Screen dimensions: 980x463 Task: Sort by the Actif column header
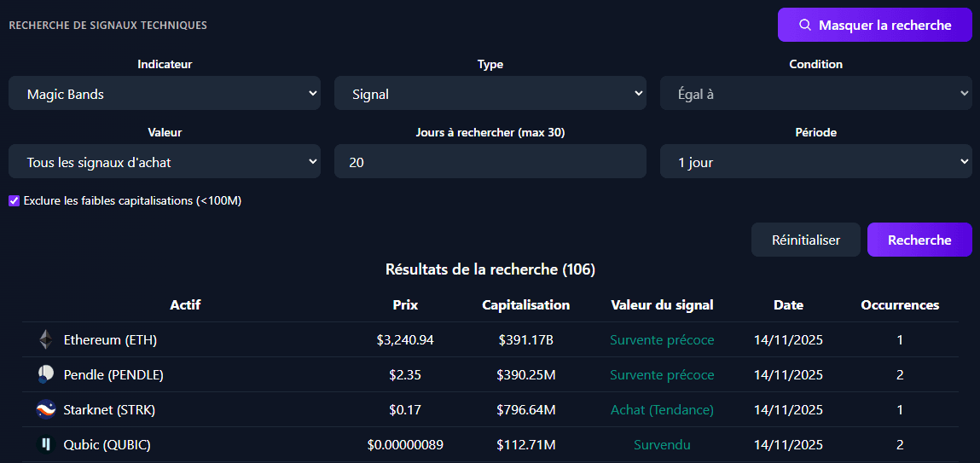(x=185, y=305)
